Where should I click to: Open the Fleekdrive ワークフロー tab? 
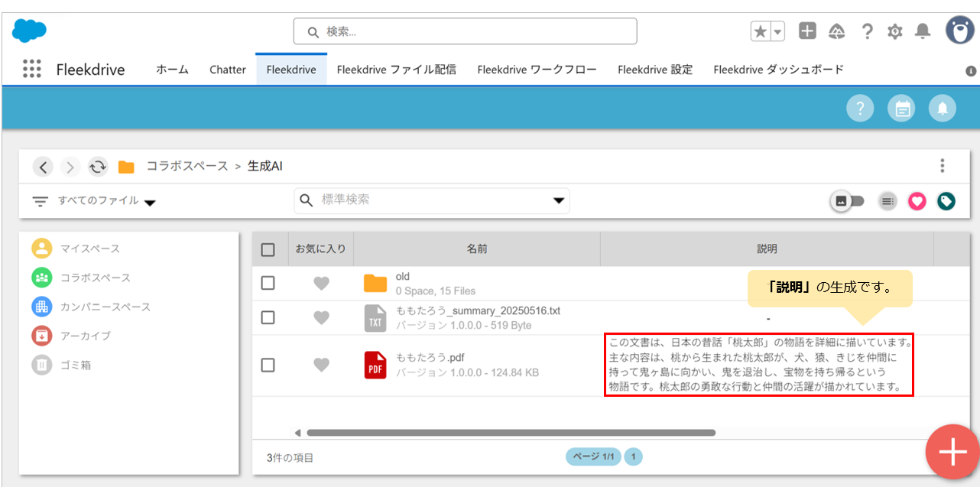(537, 70)
